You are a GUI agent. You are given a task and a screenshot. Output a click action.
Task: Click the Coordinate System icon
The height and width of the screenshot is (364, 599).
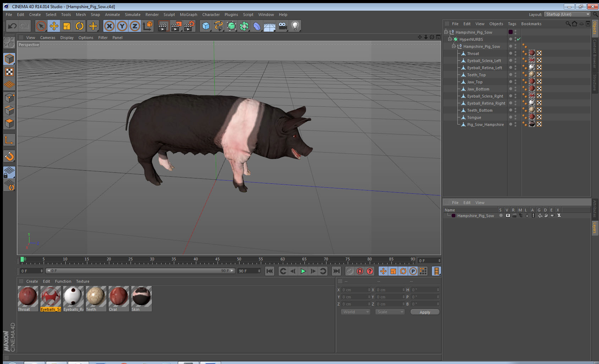[x=148, y=26]
